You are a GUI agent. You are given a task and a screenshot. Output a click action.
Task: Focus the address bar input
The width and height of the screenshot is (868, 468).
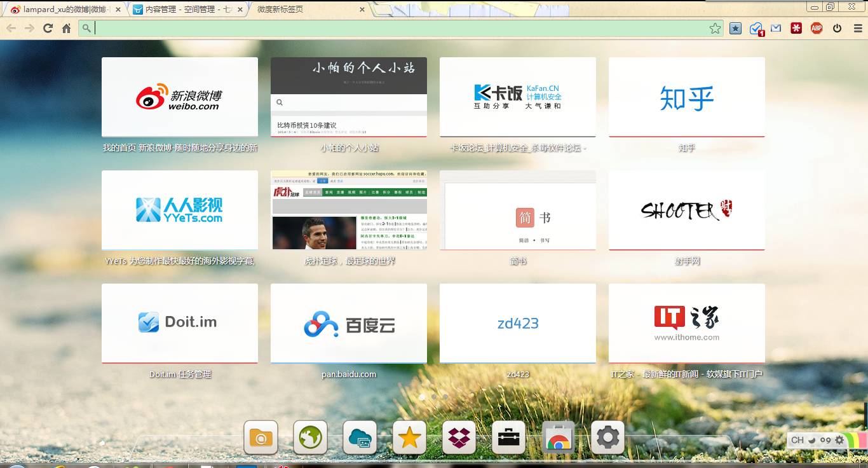point(400,28)
